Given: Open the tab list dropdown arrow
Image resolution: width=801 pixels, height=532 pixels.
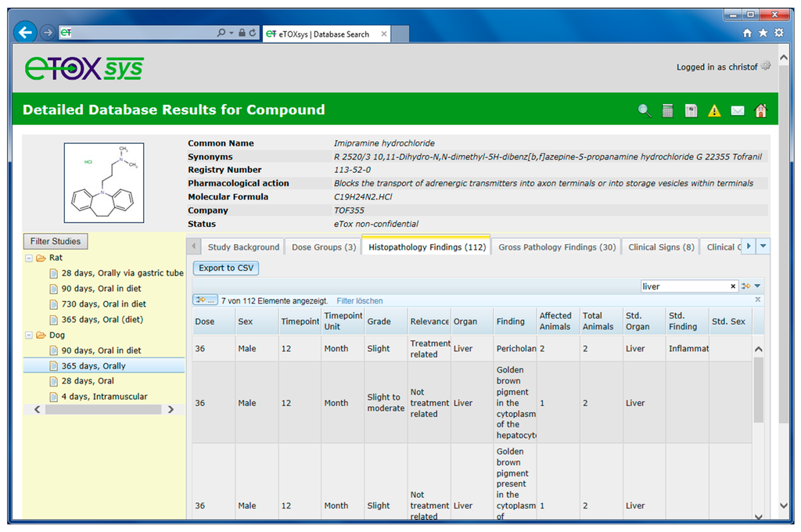Looking at the screenshot, I should coord(763,246).
